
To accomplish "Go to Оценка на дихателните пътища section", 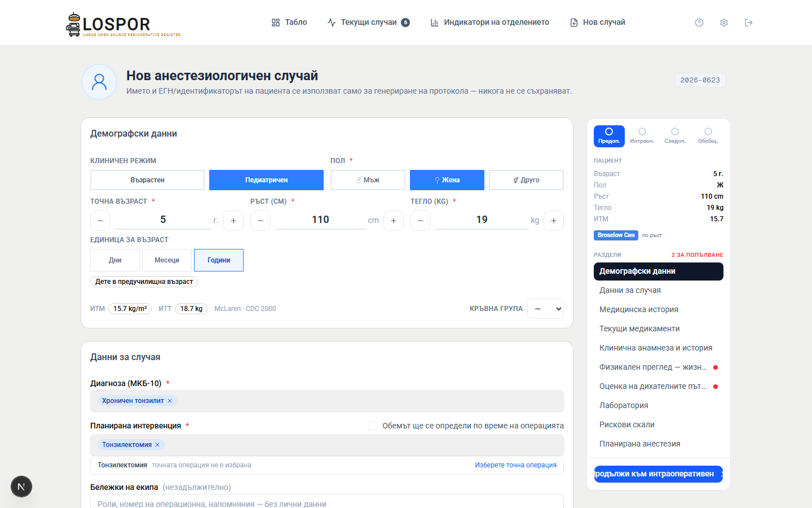I will [659, 387].
